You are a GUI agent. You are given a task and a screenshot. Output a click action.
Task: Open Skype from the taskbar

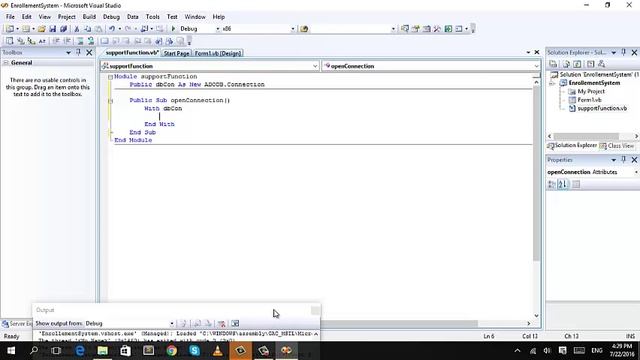(194, 351)
